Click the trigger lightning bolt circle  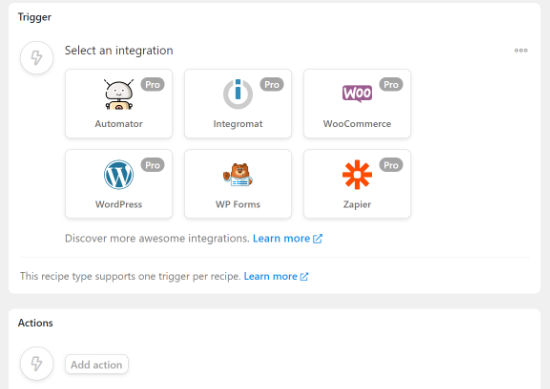(x=37, y=58)
